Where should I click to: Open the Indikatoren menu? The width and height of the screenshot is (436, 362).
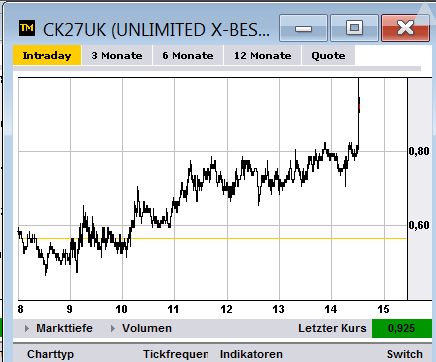(251, 354)
